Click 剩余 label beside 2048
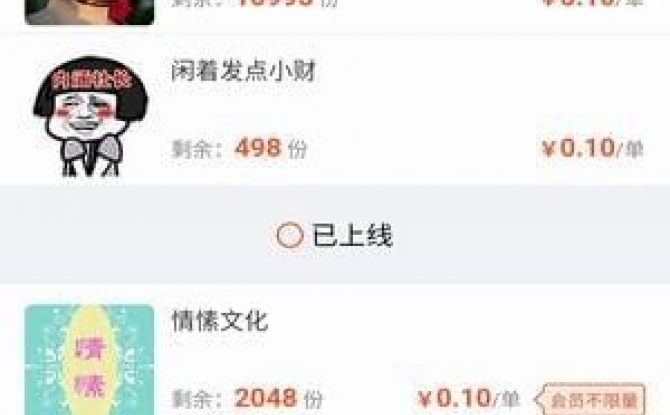 [197, 399]
